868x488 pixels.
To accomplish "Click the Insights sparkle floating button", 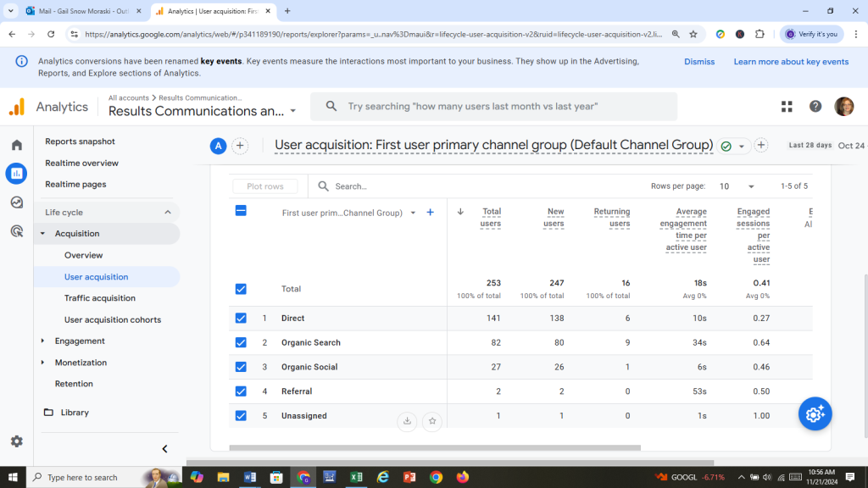I will point(815,413).
